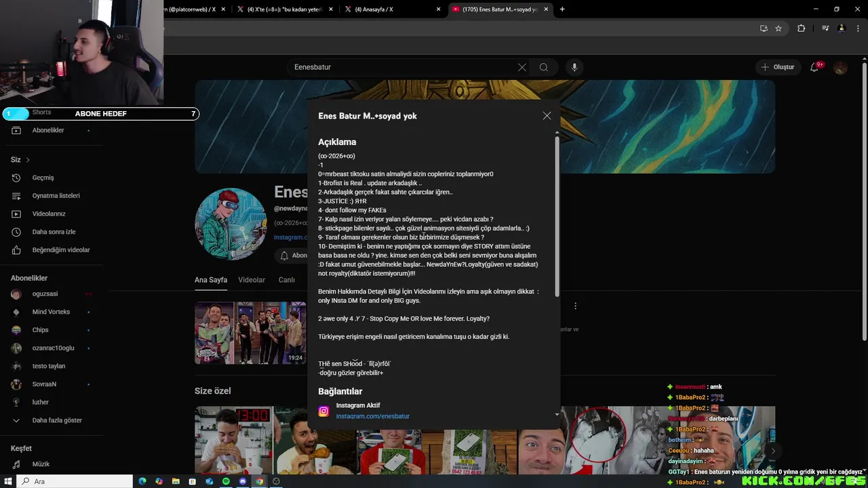Click Windows Start button
The height and width of the screenshot is (488, 868).
click(7, 481)
